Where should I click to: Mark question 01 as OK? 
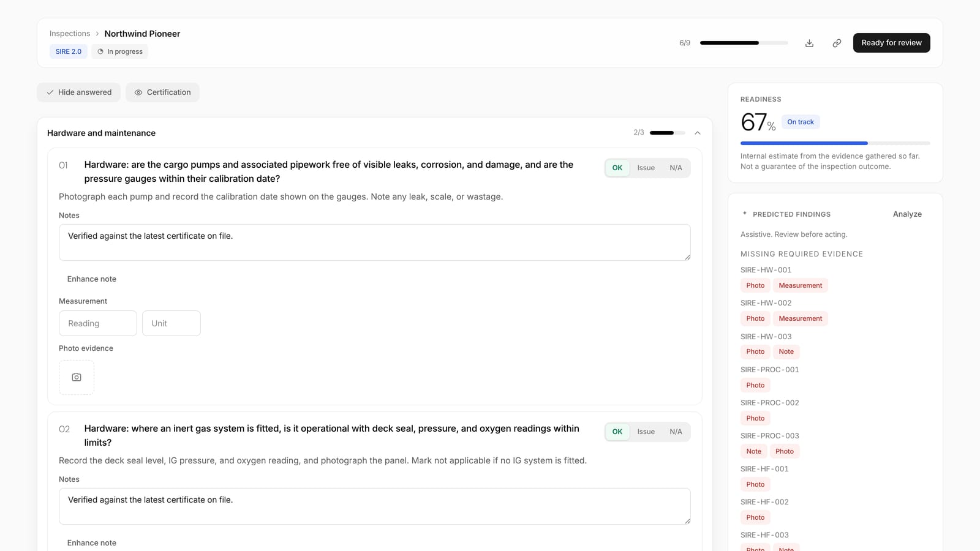pos(617,168)
